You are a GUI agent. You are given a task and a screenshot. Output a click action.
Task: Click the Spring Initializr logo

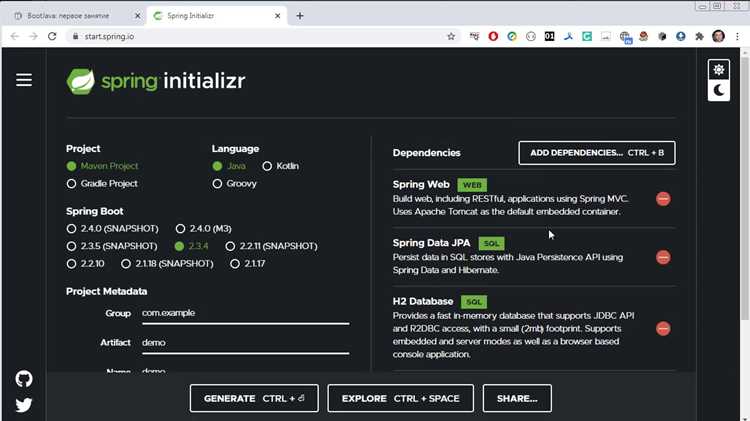pyautogui.click(x=155, y=81)
